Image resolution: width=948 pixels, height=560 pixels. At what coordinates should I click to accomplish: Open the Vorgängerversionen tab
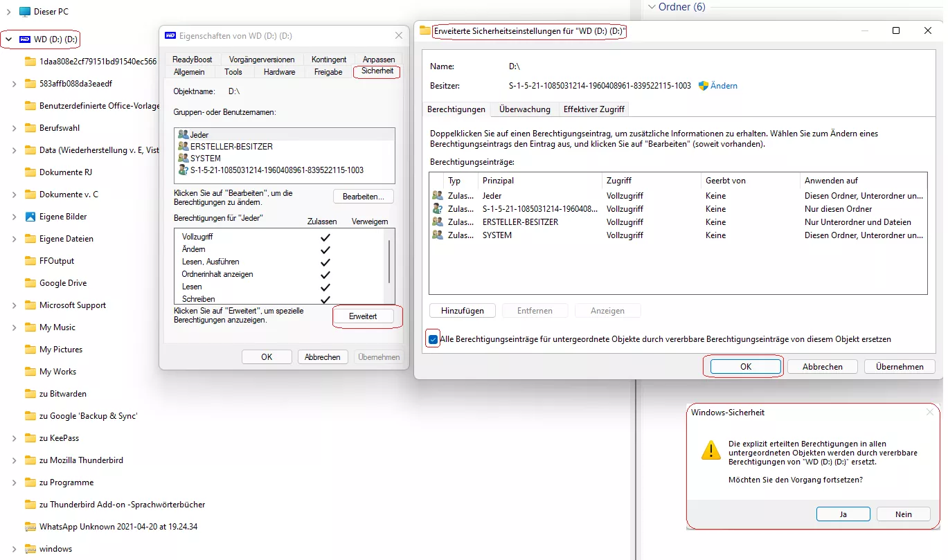coord(262,60)
